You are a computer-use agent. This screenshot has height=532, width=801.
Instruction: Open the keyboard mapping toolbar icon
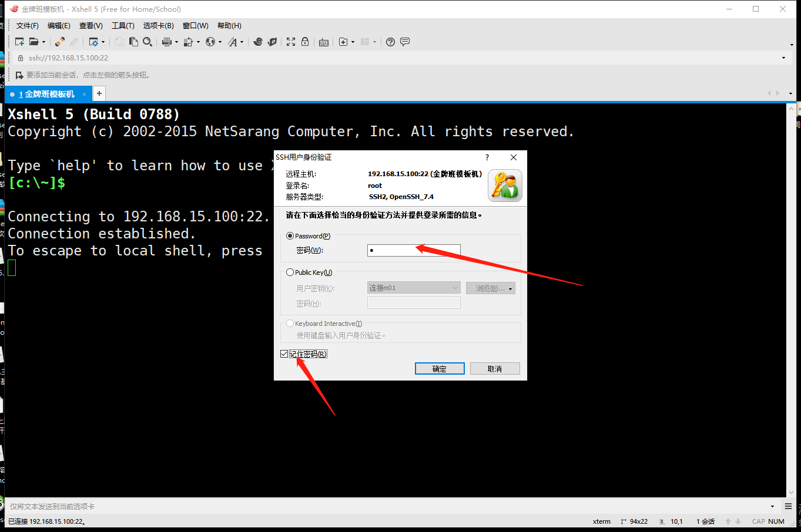click(x=324, y=42)
